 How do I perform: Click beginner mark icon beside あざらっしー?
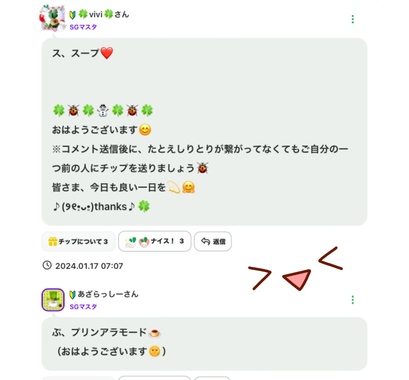[72, 294]
